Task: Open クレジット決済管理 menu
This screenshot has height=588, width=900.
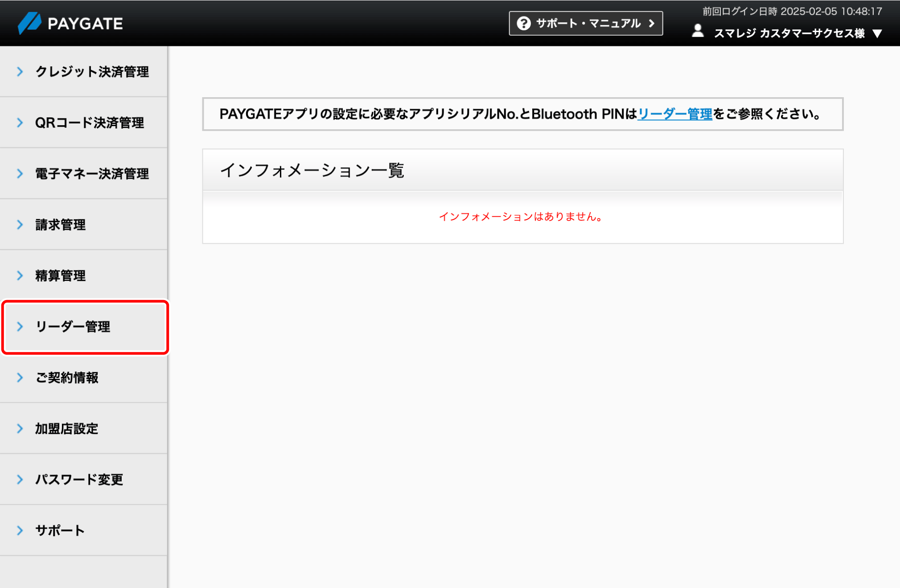Action: coord(84,71)
